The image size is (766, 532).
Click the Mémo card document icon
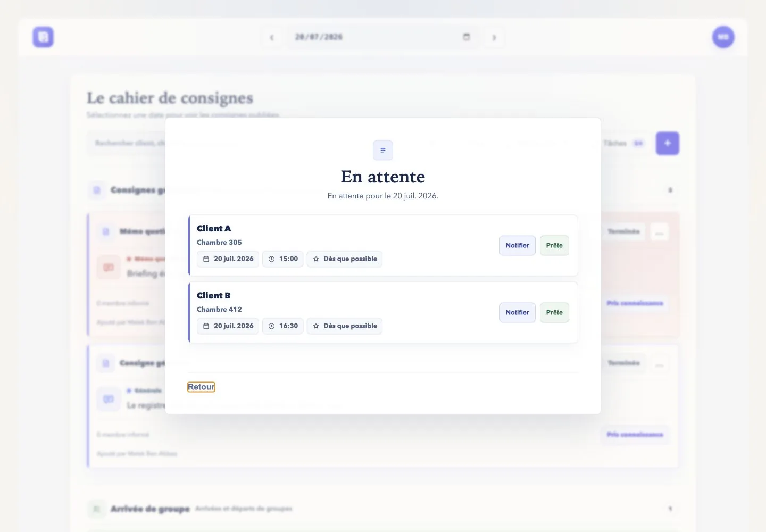point(106,231)
